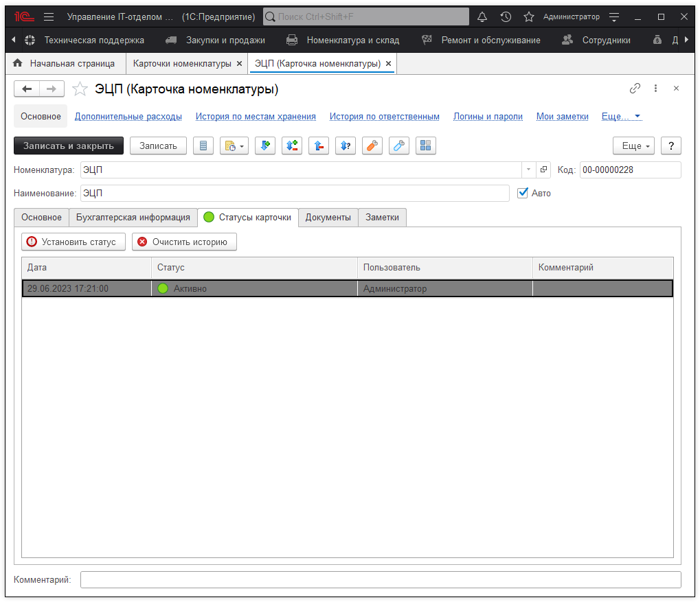Screen dimensions: 700x602
Task: Toggle the Авто checkbox
Action: pyautogui.click(x=523, y=193)
